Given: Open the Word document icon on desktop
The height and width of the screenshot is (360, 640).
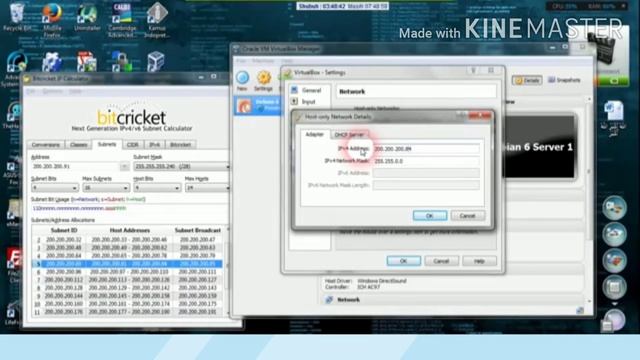Looking at the screenshot, I should pyautogui.click(x=613, y=112).
